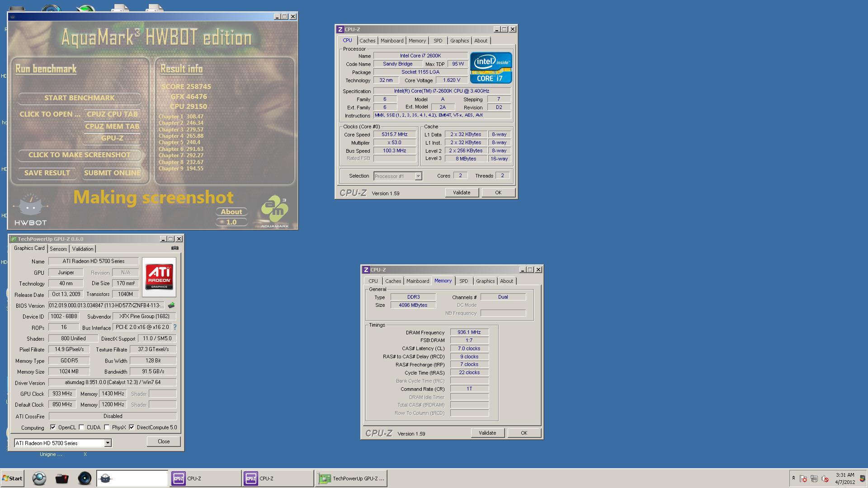Toggle the OpenCL checkbox
868x488 pixels.
point(53,427)
